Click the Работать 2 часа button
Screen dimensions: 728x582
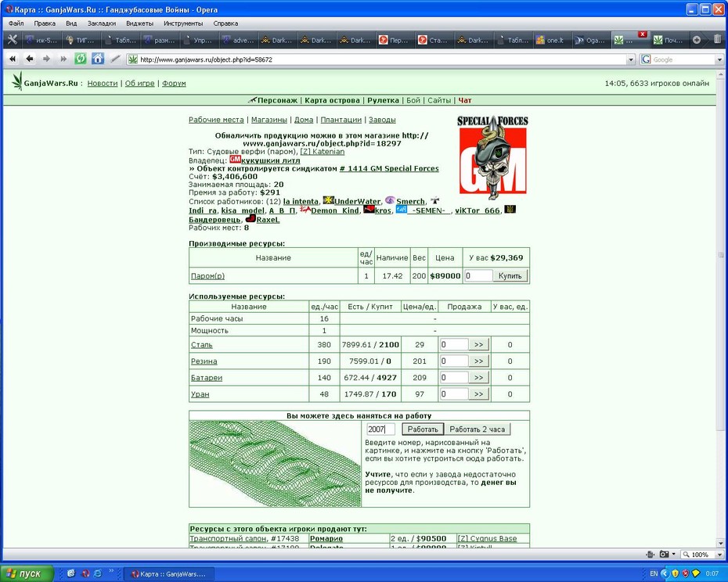[477, 429]
